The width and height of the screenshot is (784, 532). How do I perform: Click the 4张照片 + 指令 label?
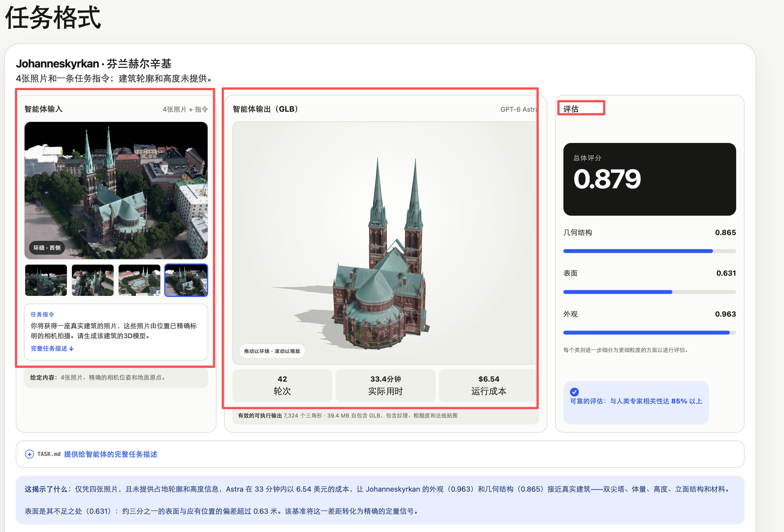tap(185, 109)
